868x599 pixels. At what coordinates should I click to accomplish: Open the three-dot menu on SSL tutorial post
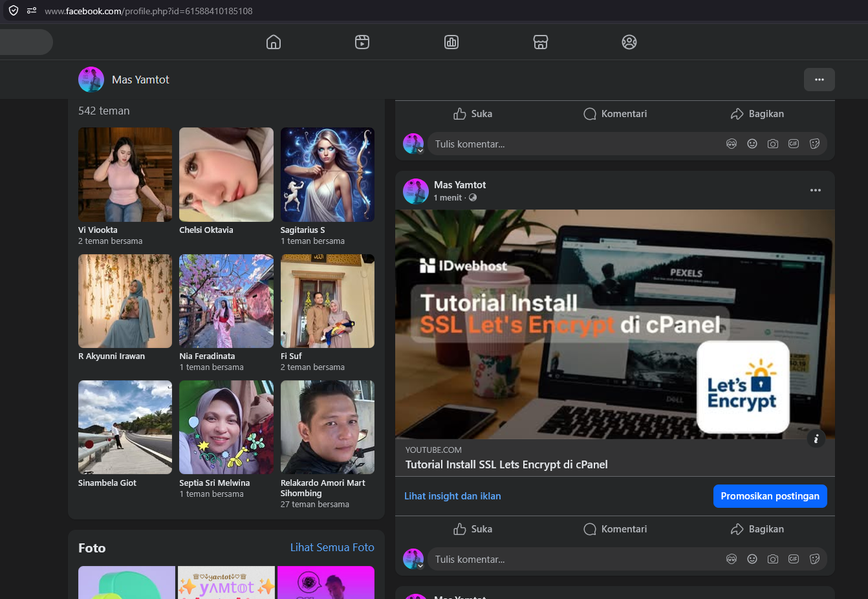tap(816, 190)
